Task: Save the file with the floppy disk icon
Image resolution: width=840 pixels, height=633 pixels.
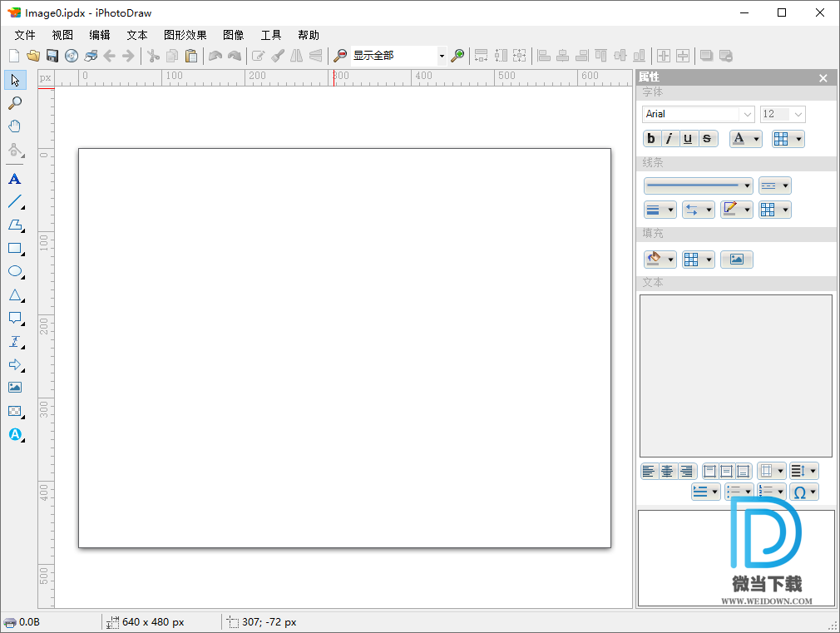Action: coord(52,56)
